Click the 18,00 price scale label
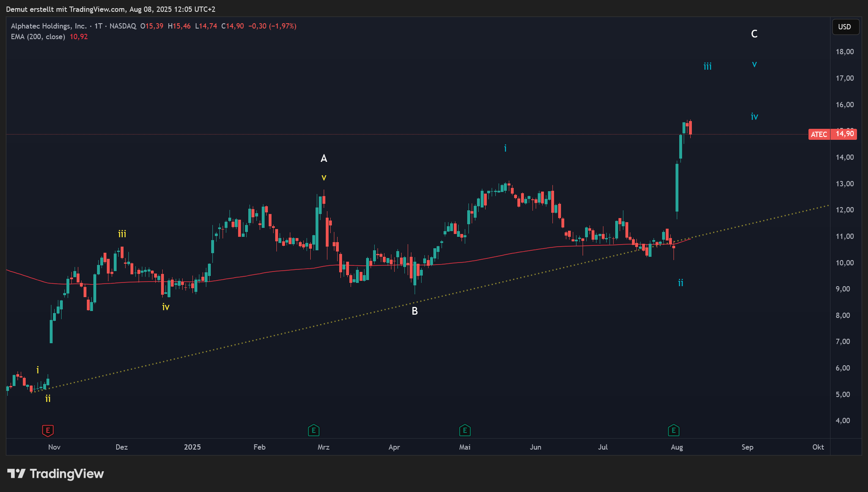Screen dimensions: 868x492 (844, 52)
